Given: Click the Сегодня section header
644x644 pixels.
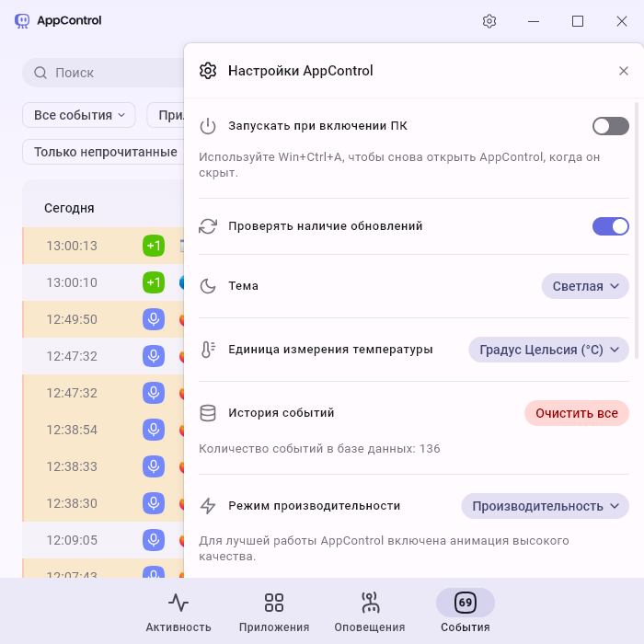Looking at the screenshot, I should pyautogui.click(x=69, y=208).
